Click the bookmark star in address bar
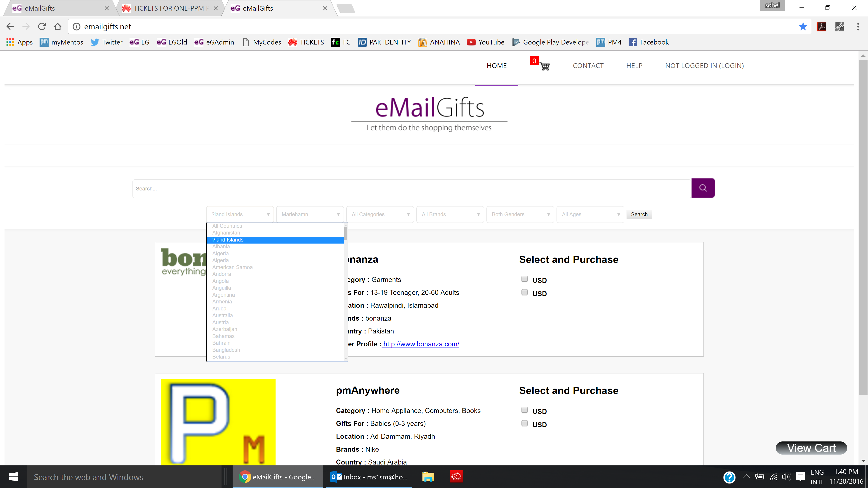The width and height of the screenshot is (868, 488). 803,27
